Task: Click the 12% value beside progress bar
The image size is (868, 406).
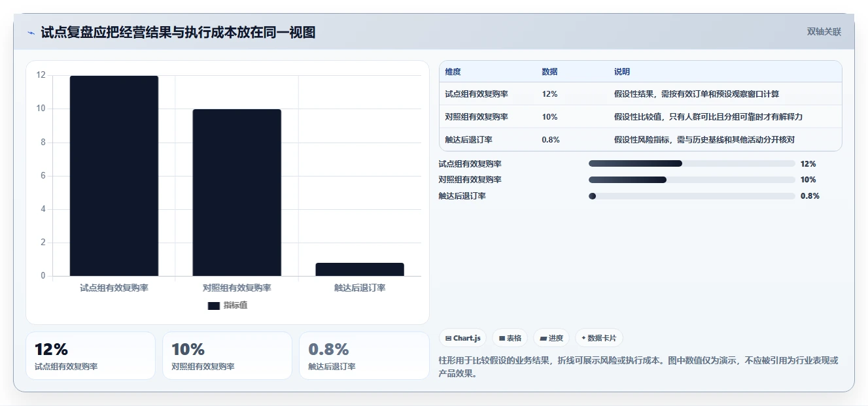Action: [x=808, y=164]
